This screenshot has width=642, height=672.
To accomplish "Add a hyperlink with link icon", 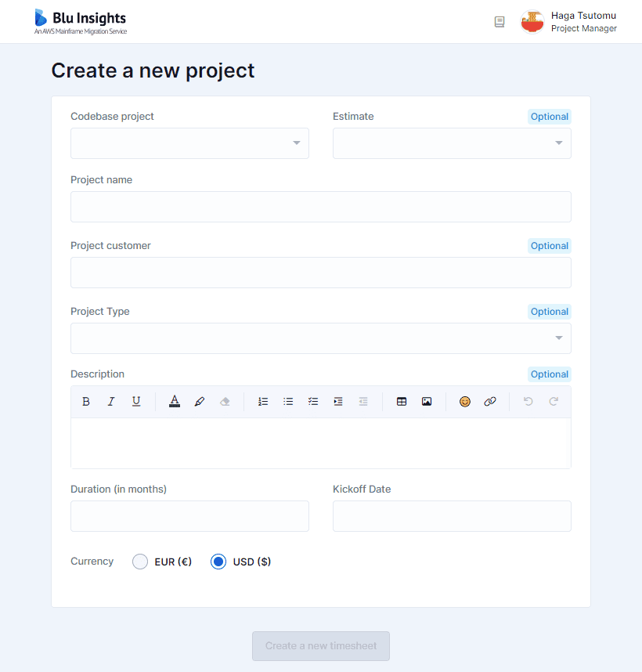I will tap(490, 402).
